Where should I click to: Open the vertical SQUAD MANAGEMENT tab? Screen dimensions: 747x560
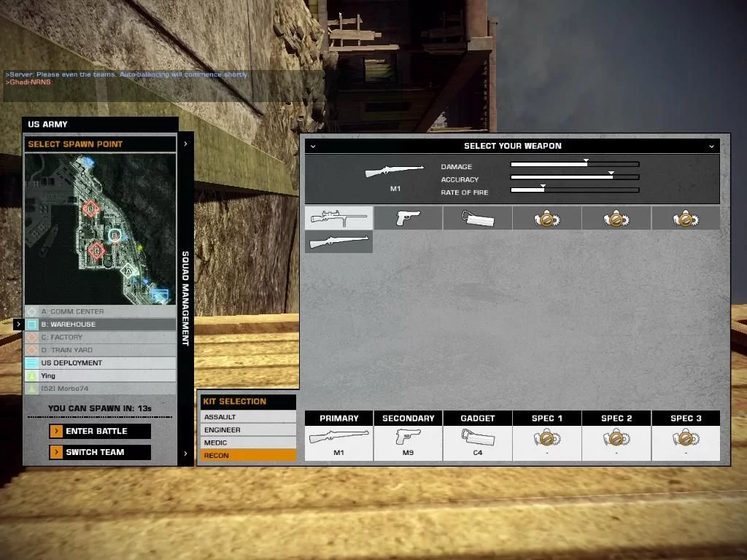(185, 298)
